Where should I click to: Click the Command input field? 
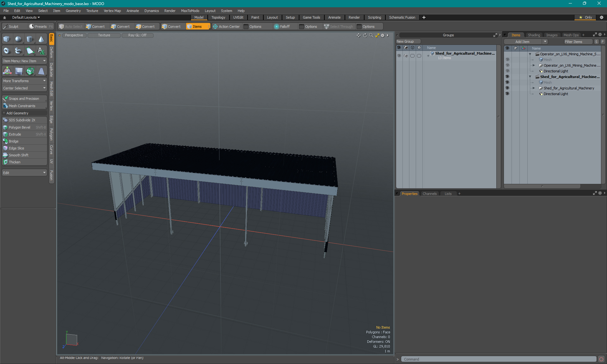click(498, 359)
